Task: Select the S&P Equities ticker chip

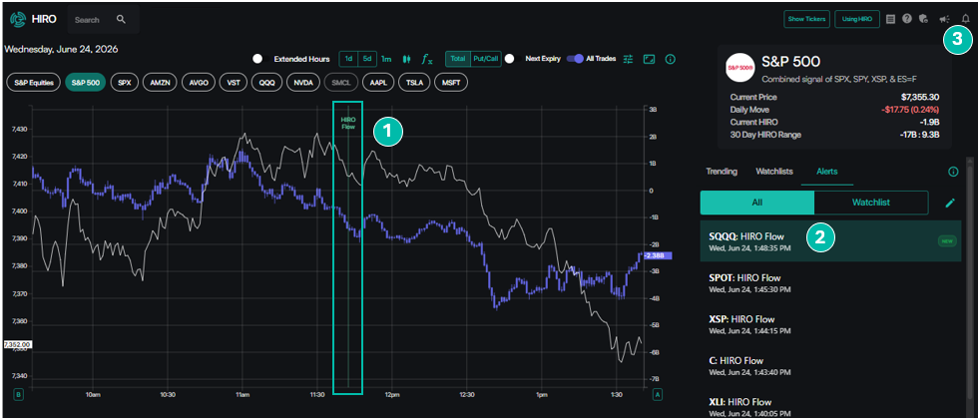Action: (x=34, y=82)
